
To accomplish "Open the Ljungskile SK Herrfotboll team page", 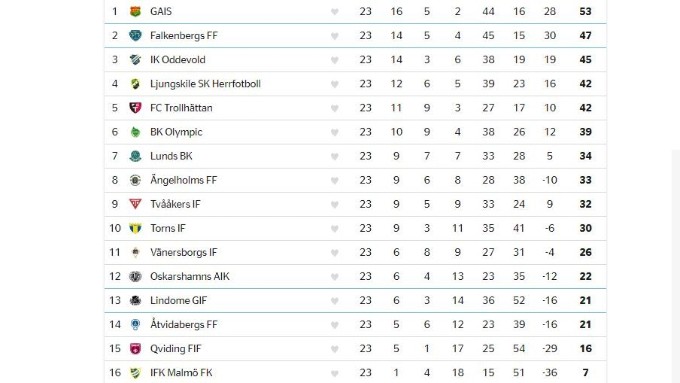I will pyautogui.click(x=205, y=84).
